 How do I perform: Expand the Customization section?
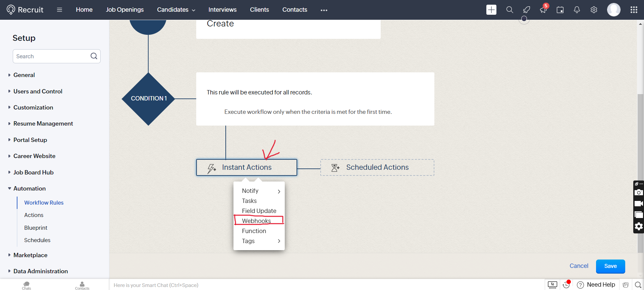[9, 107]
